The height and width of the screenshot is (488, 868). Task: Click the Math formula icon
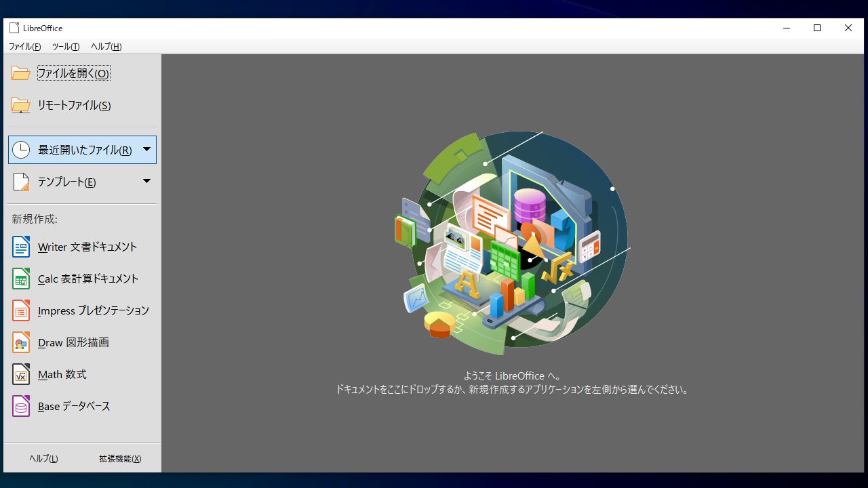(x=21, y=374)
